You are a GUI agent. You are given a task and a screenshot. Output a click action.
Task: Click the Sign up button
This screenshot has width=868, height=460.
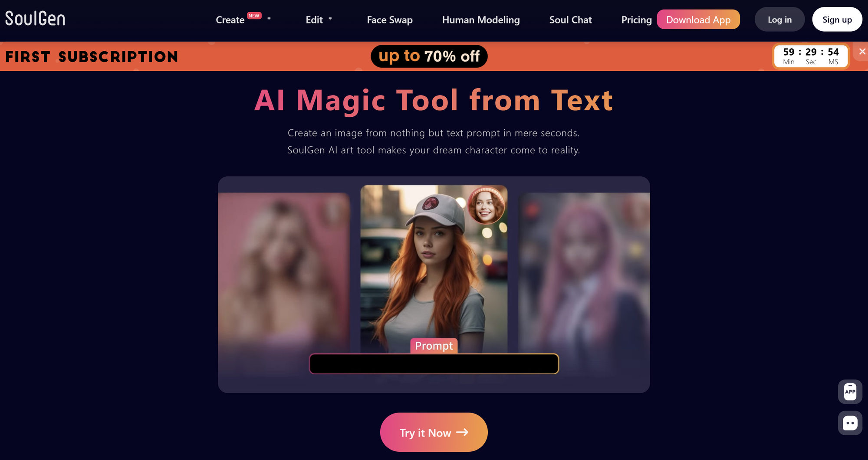[x=837, y=20]
